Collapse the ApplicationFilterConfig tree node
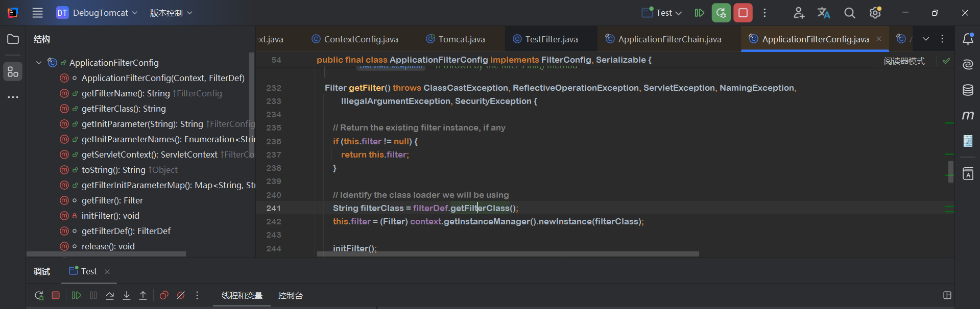The image size is (980, 309). tap(39, 63)
